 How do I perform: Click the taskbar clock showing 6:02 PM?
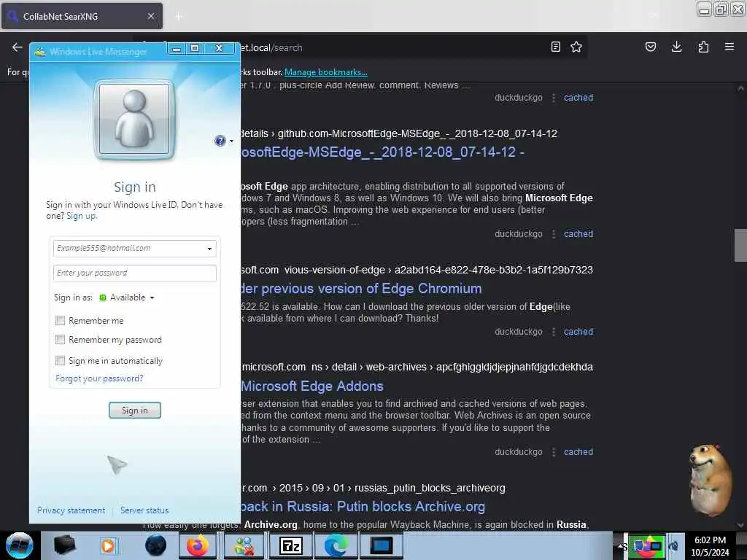[x=710, y=546]
